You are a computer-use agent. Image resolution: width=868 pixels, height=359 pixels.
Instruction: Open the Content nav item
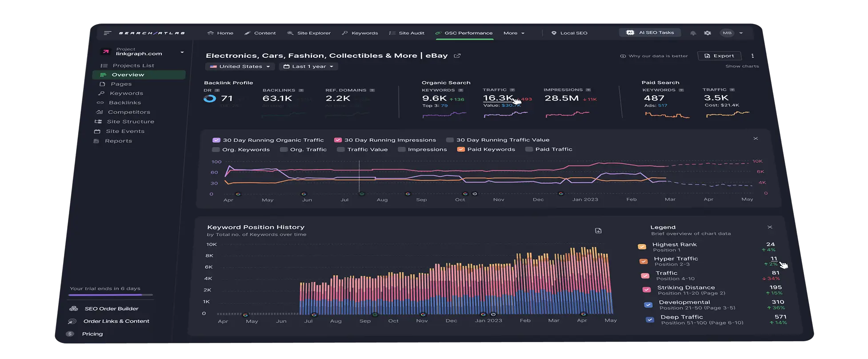(260, 33)
